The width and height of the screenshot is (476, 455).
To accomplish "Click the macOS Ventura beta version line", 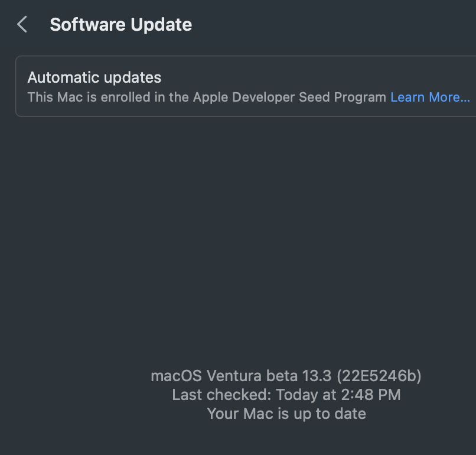I will (286, 376).
